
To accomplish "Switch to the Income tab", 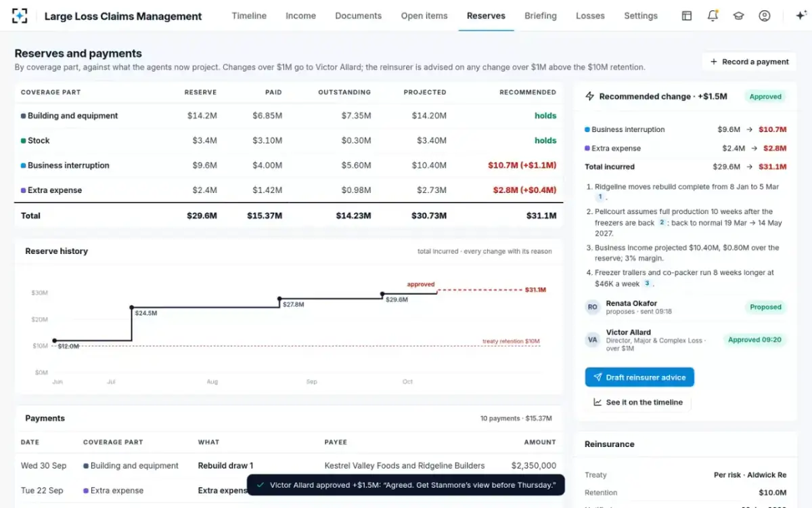I will click(x=300, y=16).
